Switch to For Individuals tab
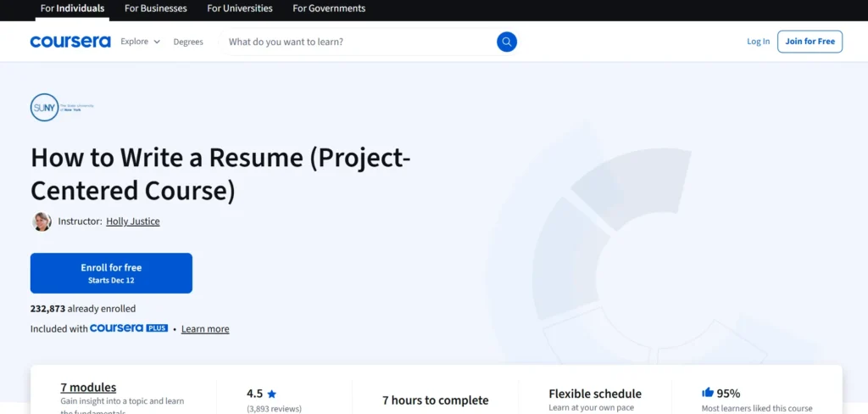 [73, 8]
